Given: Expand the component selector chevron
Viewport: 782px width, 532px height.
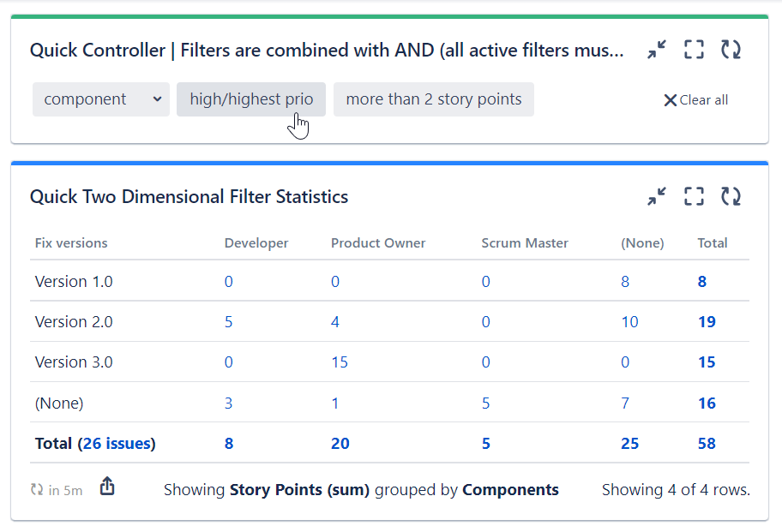Looking at the screenshot, I should (158, 99).
